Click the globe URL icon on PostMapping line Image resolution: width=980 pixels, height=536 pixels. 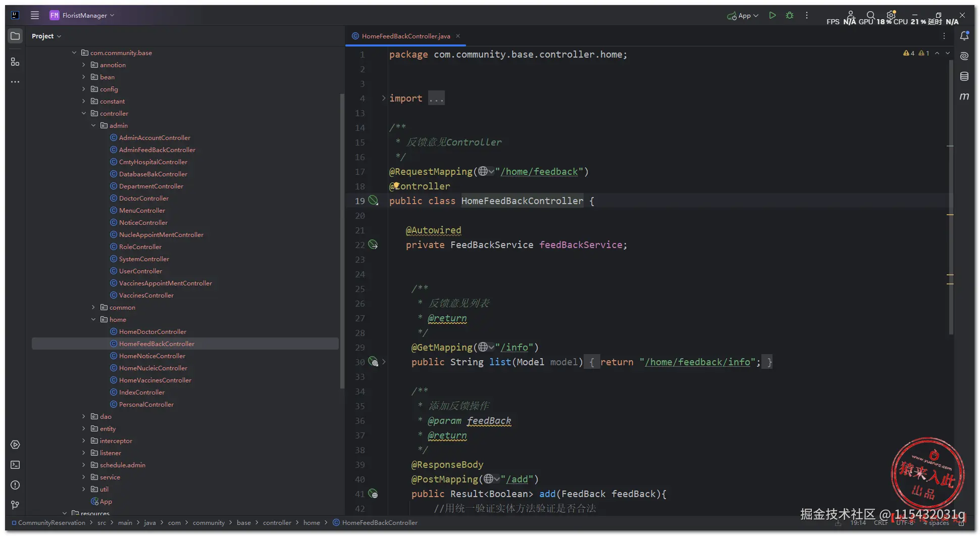click(x=488, y=479)
